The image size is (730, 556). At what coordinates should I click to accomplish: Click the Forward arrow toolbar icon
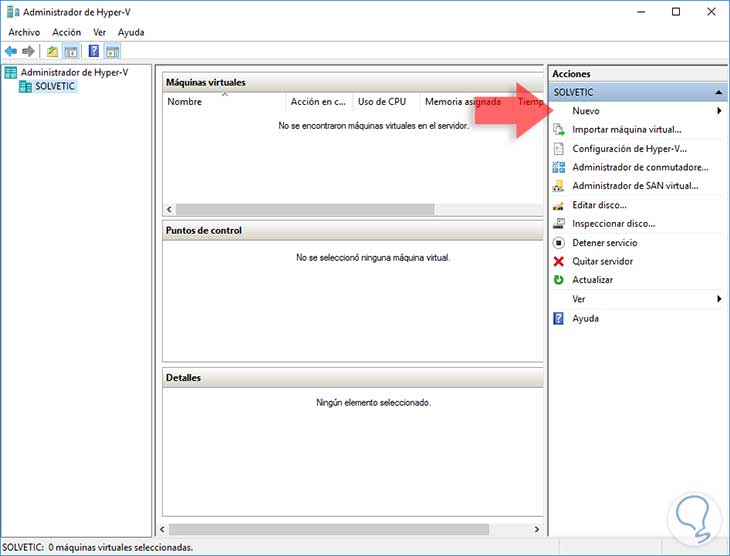28,51
